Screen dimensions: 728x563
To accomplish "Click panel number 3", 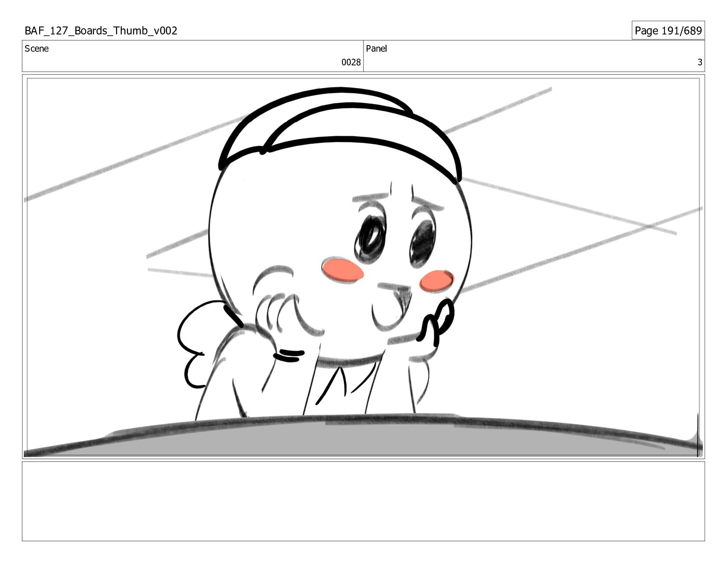I will click(x=699, y=62).
